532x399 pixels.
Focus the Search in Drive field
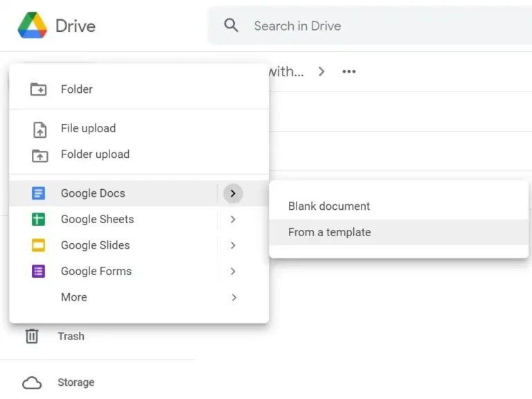pos(370,26)
